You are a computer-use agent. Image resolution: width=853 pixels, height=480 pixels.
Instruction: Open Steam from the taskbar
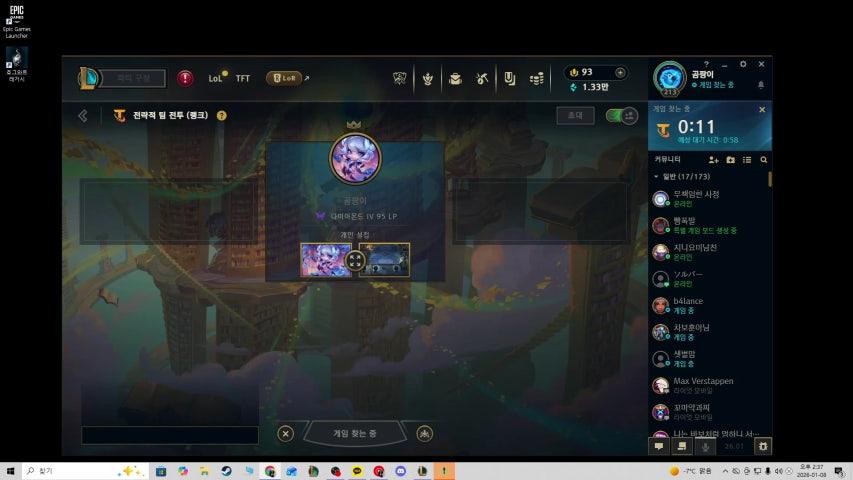(226, 471)
